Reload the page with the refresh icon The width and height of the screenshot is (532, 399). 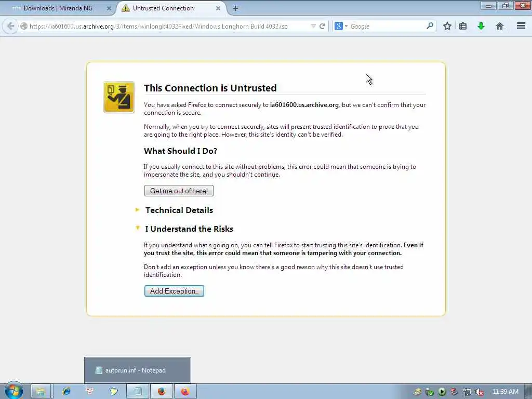tap(322, 26)
